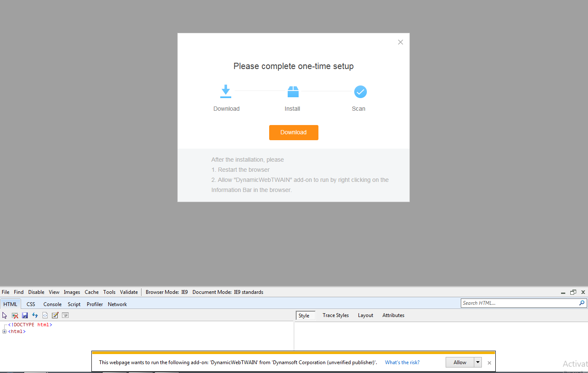Viewport: 588px width, 373px height.
Task: Close the one-time setup dialog
Action: [x=401, y=42]
